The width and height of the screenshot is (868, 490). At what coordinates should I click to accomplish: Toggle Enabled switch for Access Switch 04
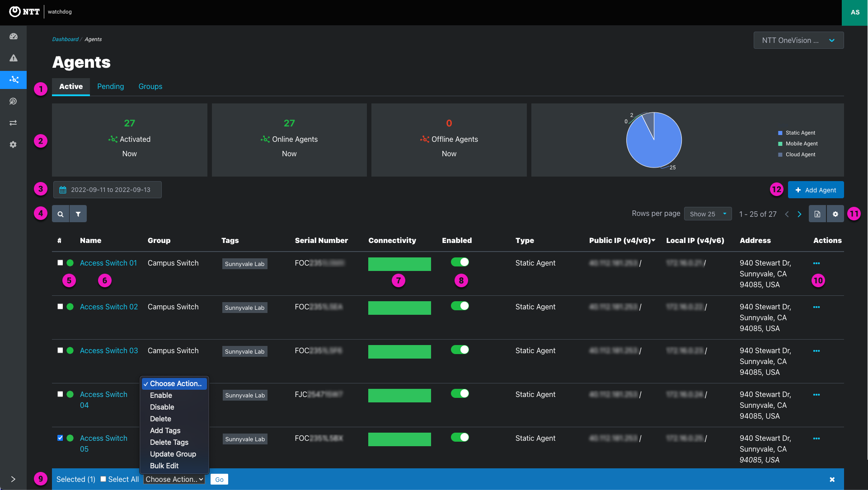(x=460, y=393)
